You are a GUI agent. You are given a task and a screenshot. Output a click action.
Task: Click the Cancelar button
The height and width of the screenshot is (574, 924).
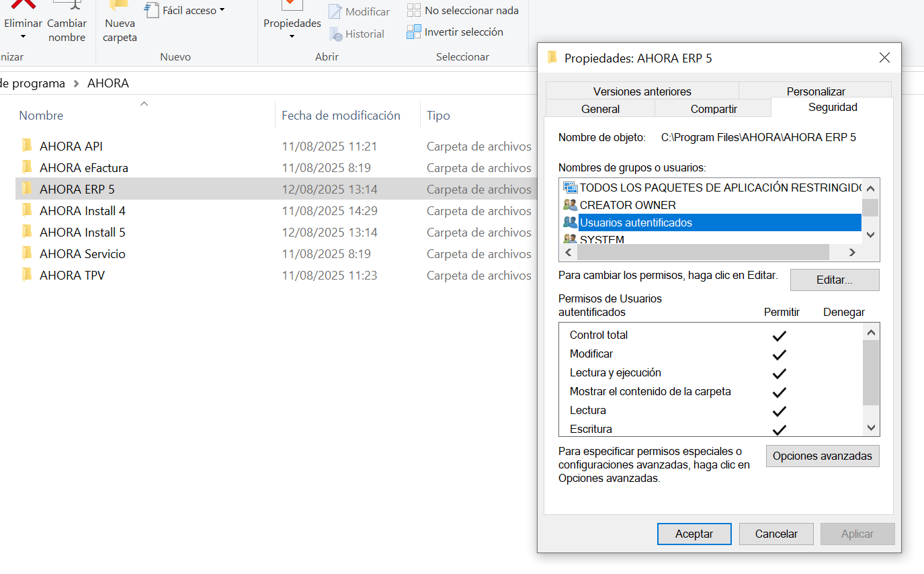click(776, 534)
